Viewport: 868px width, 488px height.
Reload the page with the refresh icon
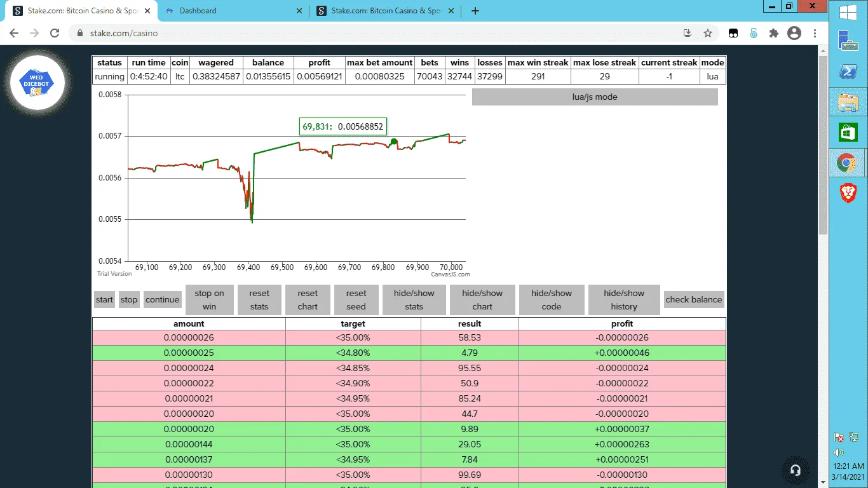pos(55,33)
